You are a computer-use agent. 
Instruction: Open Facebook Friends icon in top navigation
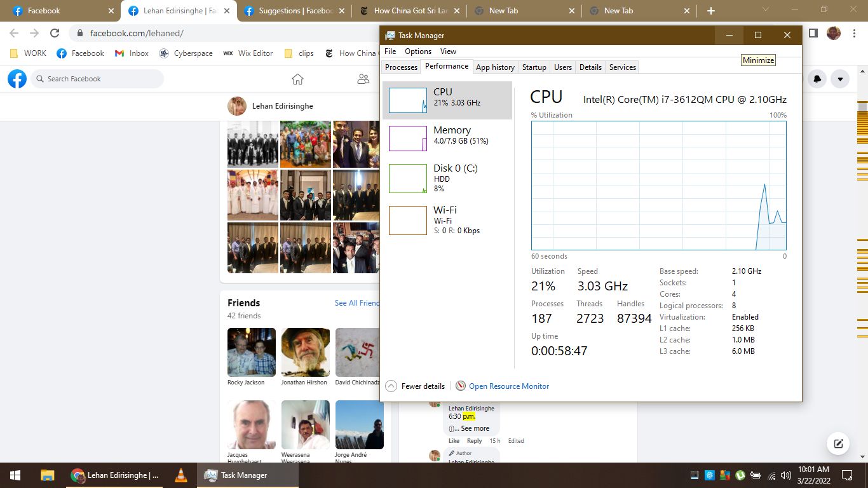pyautogui.click(x=363, y=79)
